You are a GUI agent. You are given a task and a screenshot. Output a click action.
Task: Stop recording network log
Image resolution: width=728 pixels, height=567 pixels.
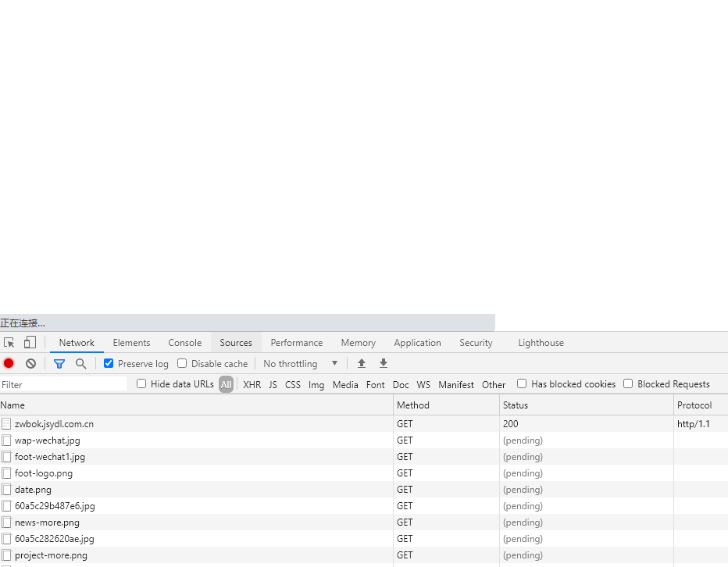9,364
